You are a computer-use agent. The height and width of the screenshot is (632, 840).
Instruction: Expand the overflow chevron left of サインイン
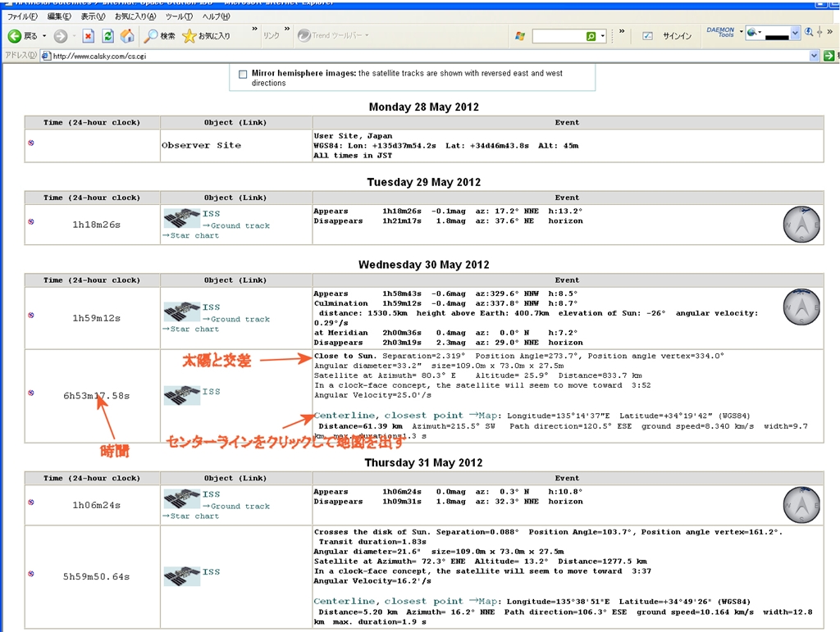622,31
